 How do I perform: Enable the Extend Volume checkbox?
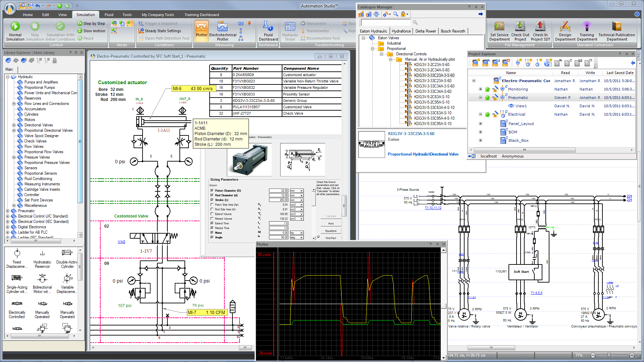click(x=212, y=214)
